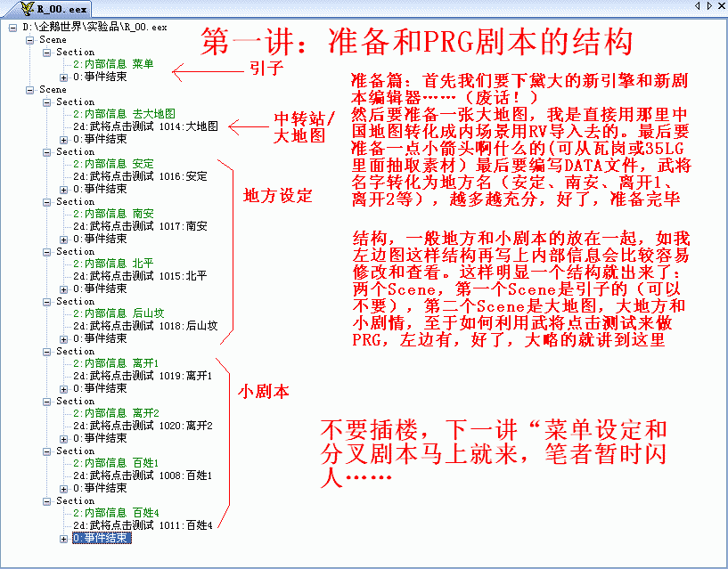The width and height of the screenshot is (728, 569).
Task: Expand 0:事件结束 after the 1020:离开2 row
Action: click(63, 439)
